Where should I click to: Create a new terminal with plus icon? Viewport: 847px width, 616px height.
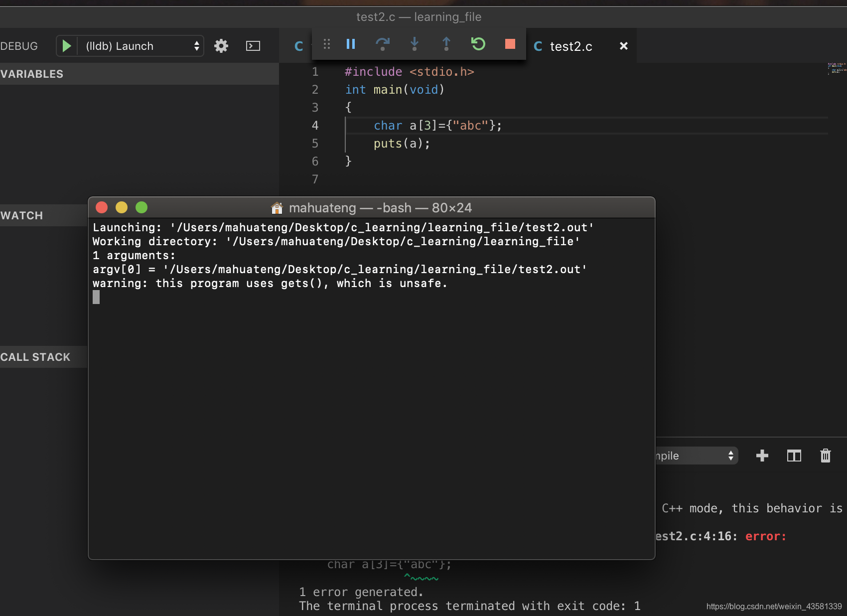coord(762,456)
